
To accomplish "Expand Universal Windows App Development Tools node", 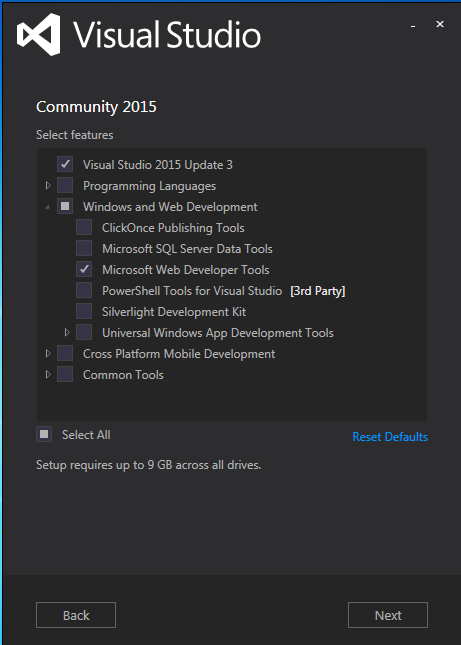I will 67,332.
